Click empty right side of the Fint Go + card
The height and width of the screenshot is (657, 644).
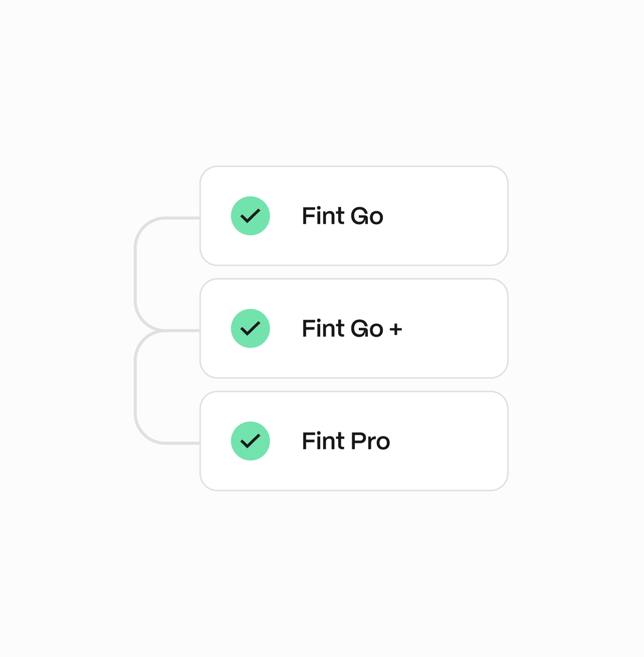click(460, 329)
